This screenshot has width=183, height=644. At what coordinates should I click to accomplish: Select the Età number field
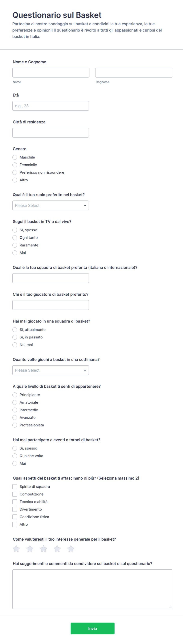tap(51, 106)
